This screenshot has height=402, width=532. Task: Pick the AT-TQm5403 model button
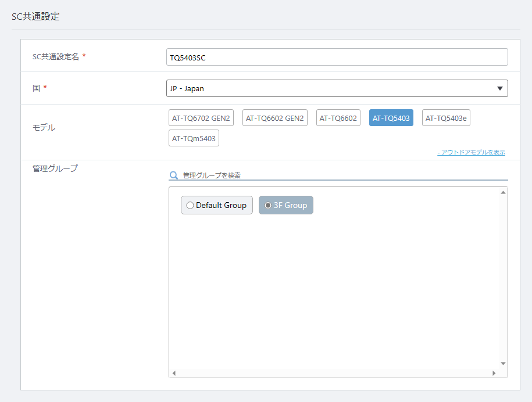coord(194,138)
